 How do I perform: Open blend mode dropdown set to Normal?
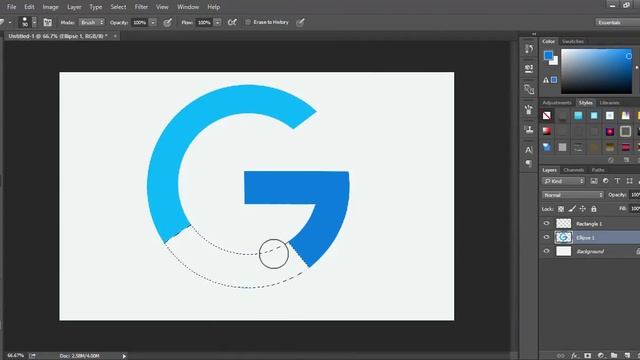573,195
